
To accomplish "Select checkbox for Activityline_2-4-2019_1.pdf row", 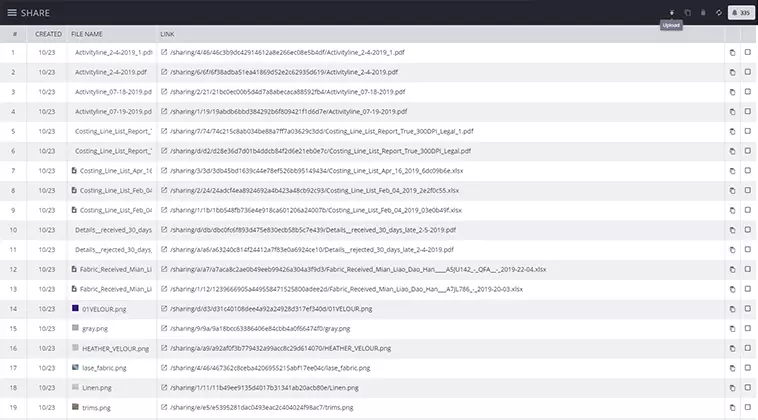I will tap(748, 52).
